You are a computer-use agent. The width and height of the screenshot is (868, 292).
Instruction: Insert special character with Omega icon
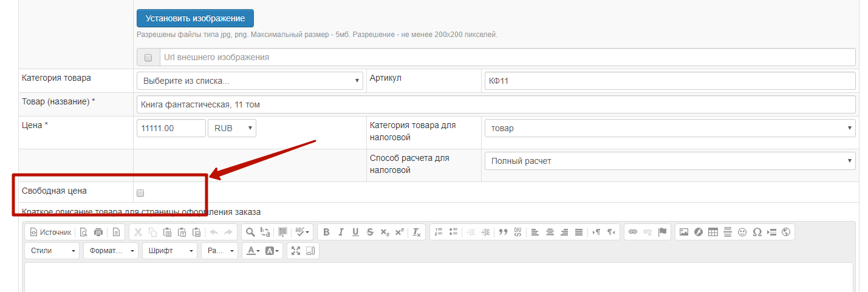(x=757, y=232)
